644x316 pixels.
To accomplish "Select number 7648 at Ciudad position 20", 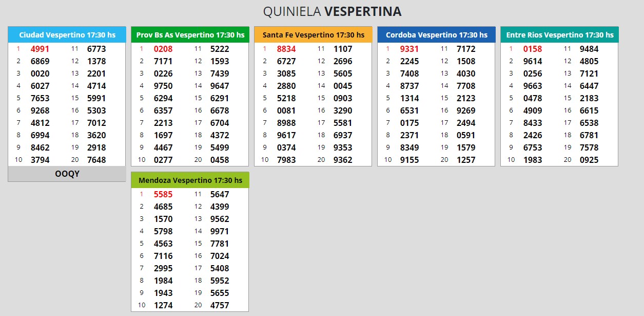I will pos(96,160).
